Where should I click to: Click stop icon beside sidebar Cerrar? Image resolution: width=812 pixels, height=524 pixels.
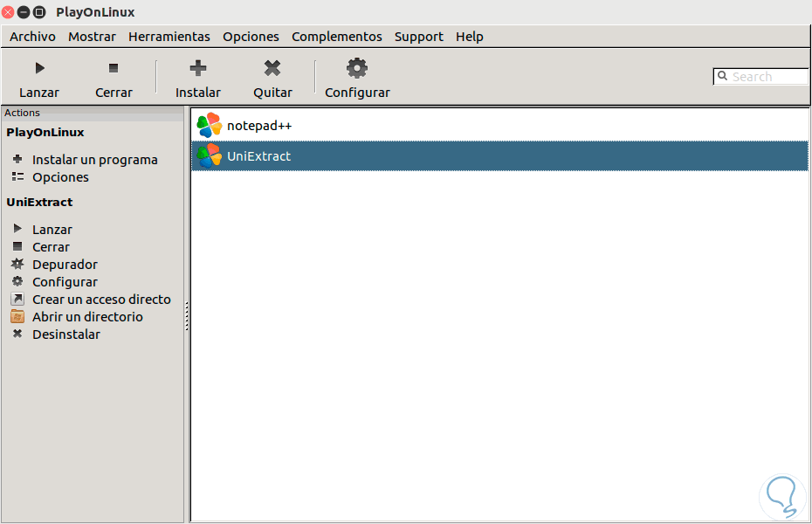coord(17,246)
